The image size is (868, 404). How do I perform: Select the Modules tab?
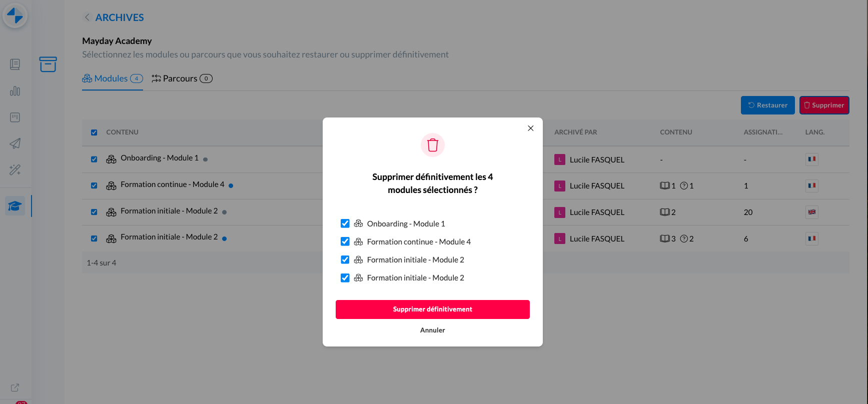tap(112, 78)
